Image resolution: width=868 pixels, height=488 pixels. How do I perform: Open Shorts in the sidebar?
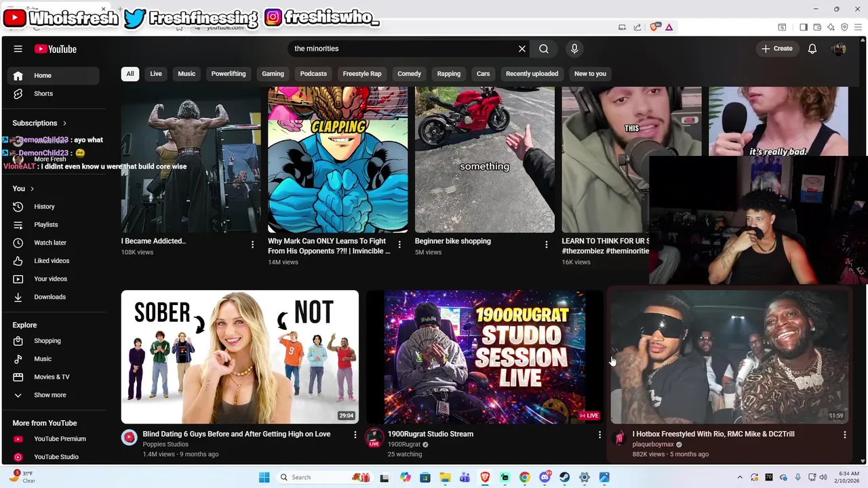[54, 94]
